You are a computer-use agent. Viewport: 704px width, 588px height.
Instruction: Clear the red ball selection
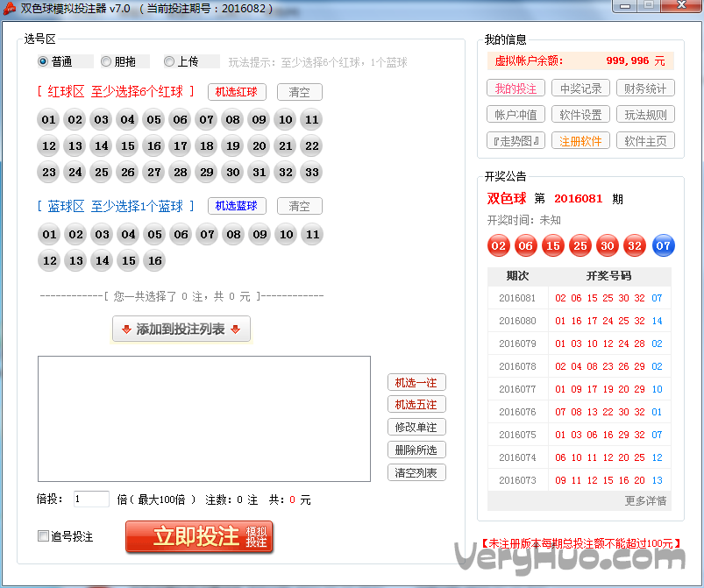[300, 92]
